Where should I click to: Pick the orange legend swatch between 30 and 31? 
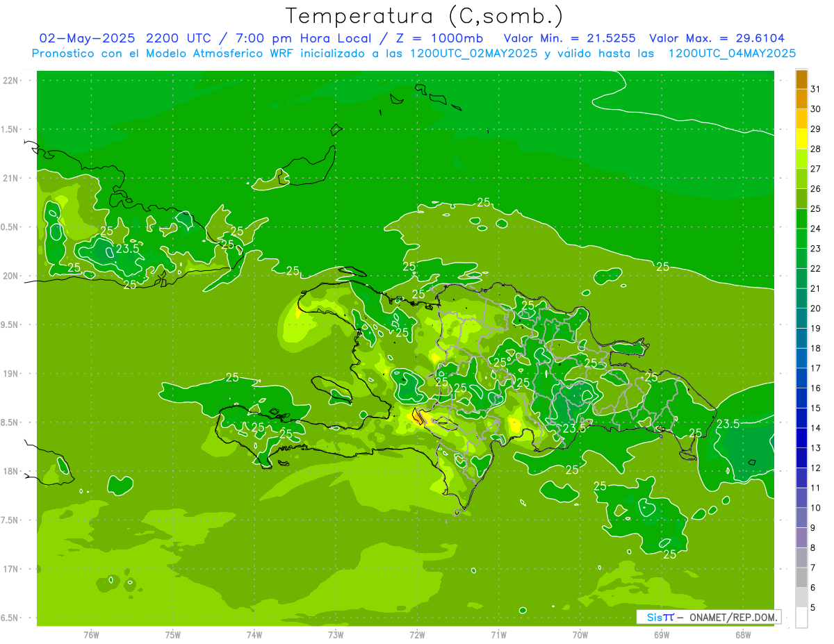point(801,99)
